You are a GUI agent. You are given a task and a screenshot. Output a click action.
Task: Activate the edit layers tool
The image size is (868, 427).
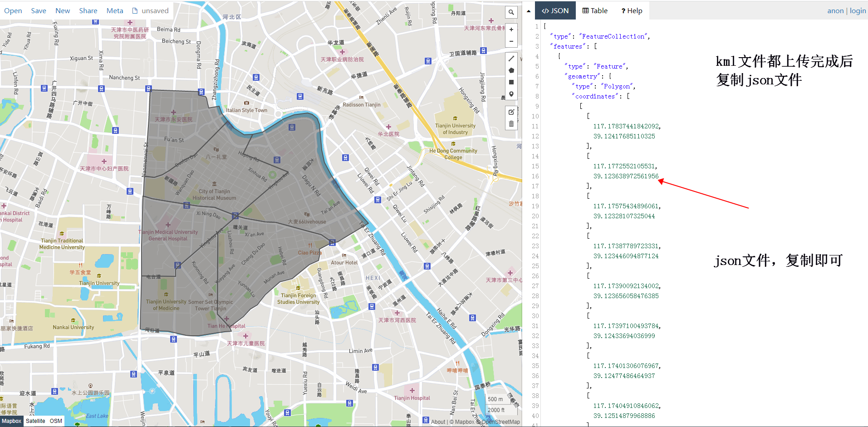pyautogui.click(x=511, y=112)
